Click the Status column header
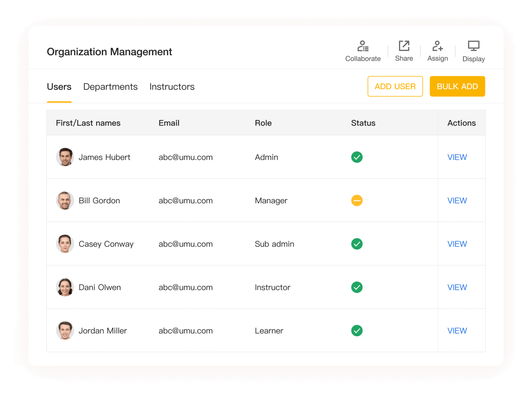The width and height of the screenshot is (532, 397). 363,123
